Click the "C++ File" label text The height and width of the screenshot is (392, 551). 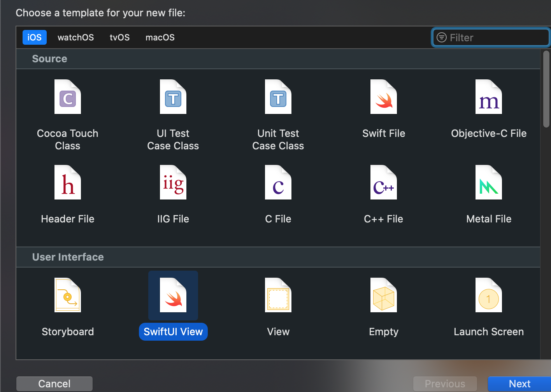[x=384, y=219]
